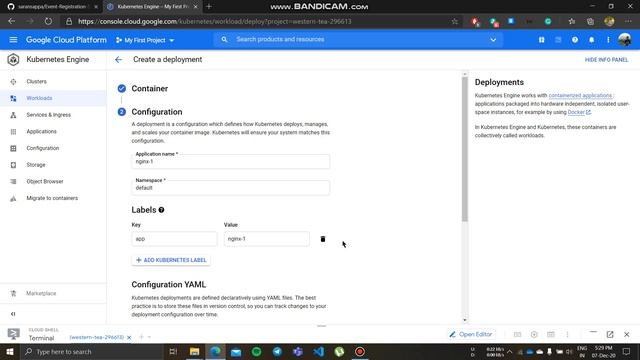The image size is (640, 360).
Task: Open Services & Ingress page
Action: (x=53, y=115)
